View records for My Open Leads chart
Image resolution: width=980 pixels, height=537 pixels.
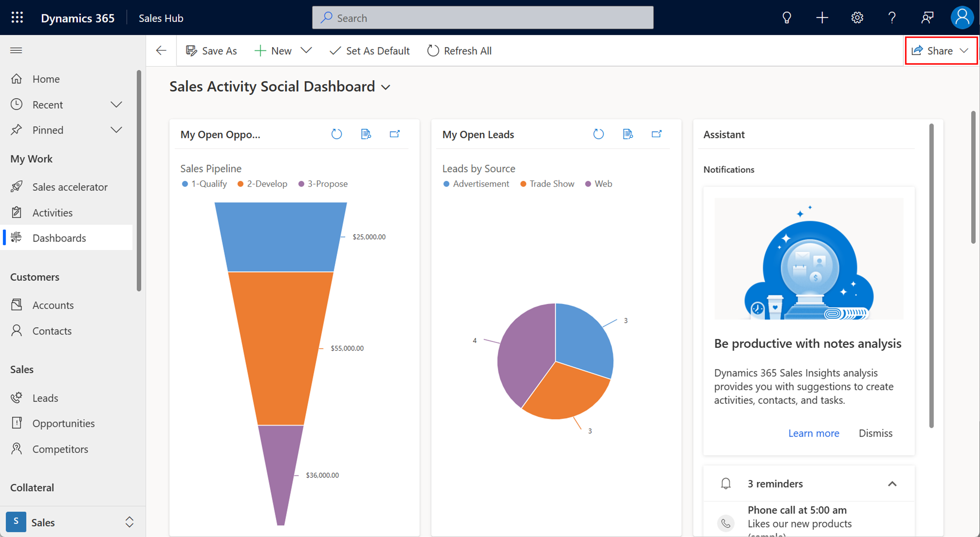(x=628, y=134)
